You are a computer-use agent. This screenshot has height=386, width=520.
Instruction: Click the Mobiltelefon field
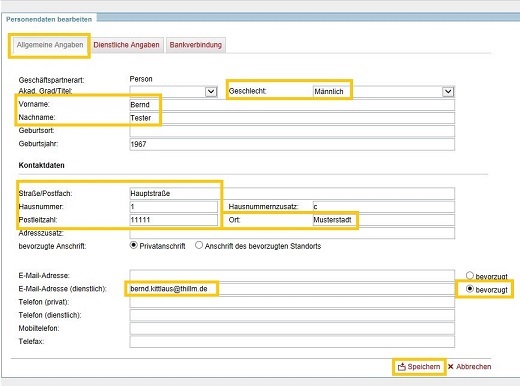(292, 328)
